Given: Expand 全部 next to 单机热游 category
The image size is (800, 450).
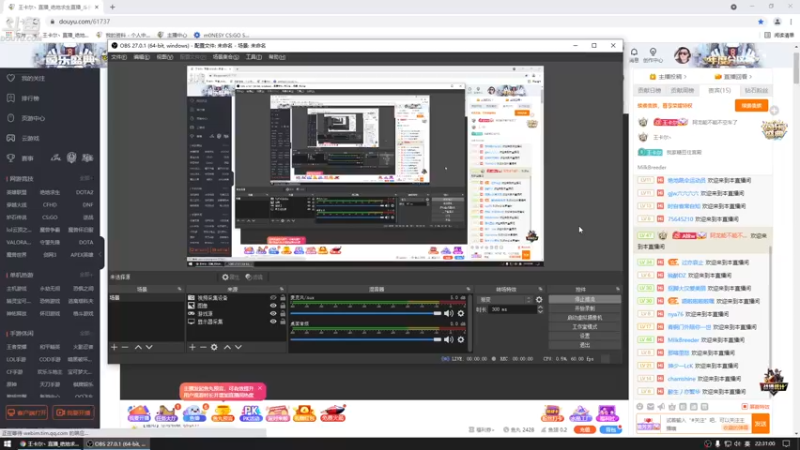Looking at the screenshot, I should pyautogui.click(x=86, y=274).
